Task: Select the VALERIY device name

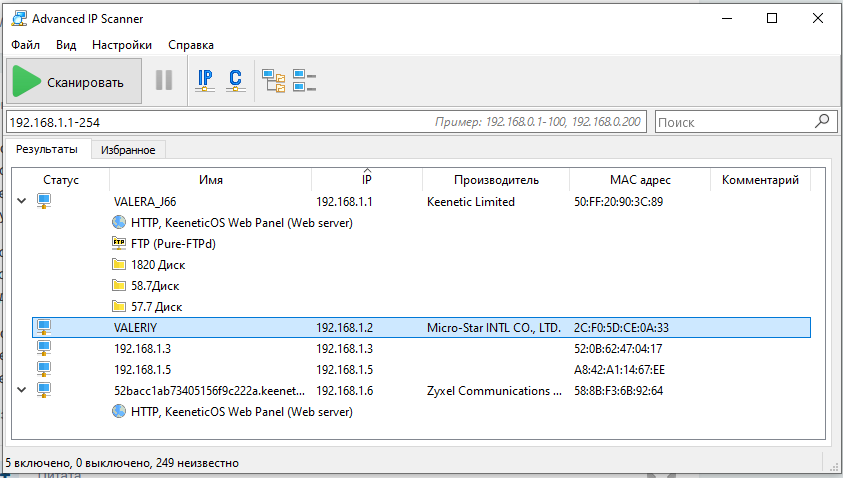Action: [x=135, y=327]
